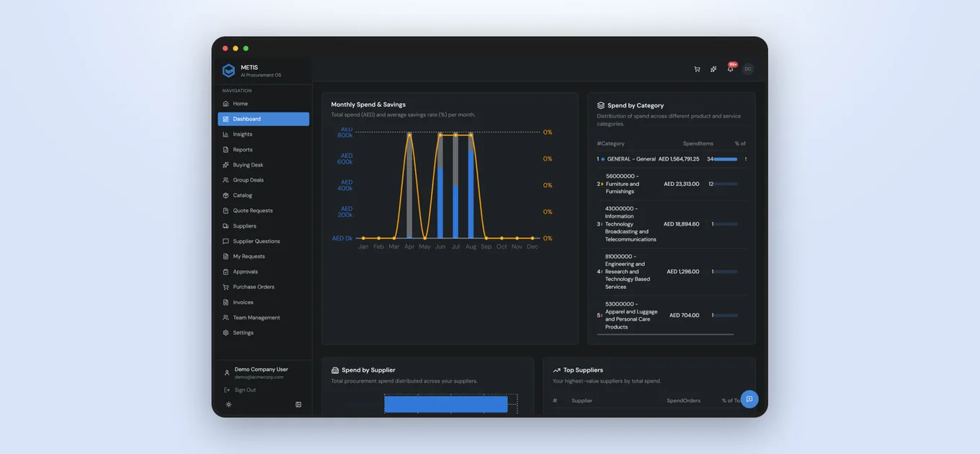This screenshot has width=980, height=454.
Task: Click the Insights bar-chart icon
Action: coord(226,134)
